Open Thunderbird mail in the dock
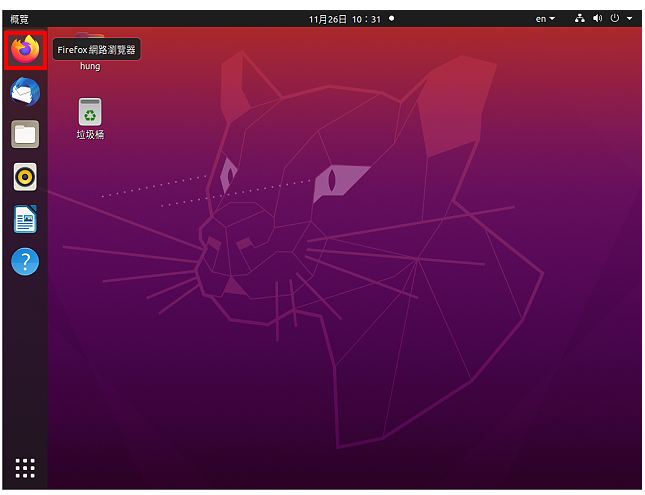The height and width of the screenshot is (495, 645). point(25,92)
